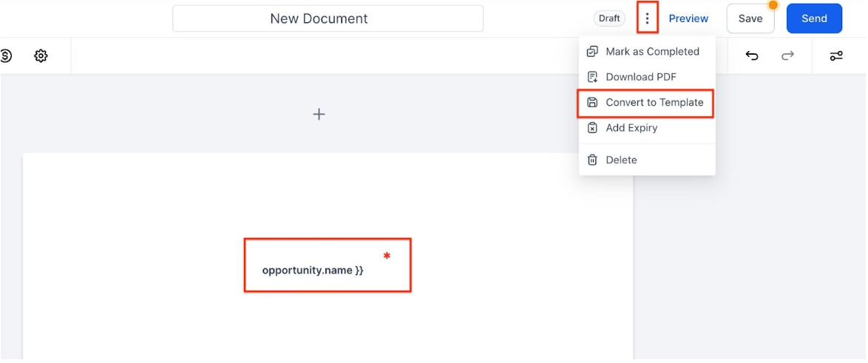Click the calendar icon beside Add Expiry

(x=592, y=128)
